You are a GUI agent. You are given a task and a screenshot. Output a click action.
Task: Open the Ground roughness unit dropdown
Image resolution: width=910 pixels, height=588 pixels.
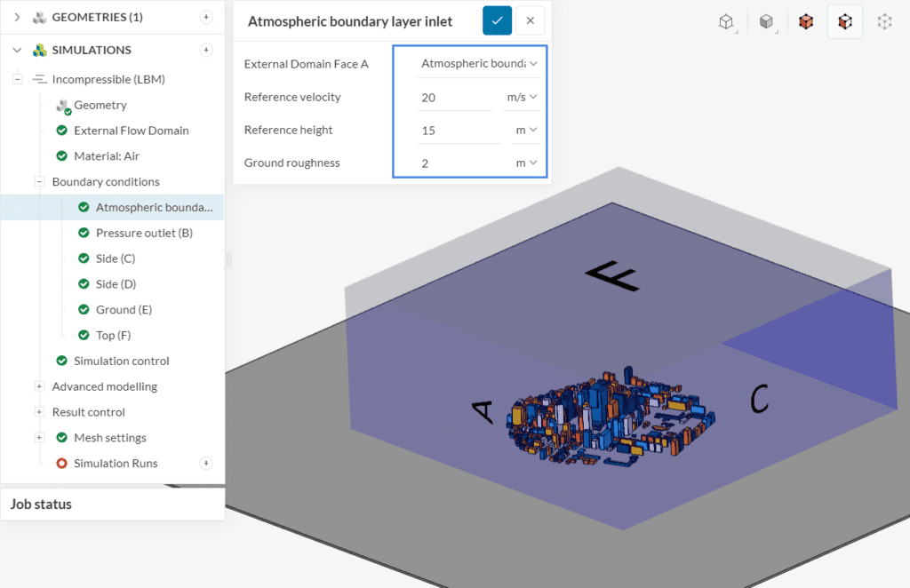point(526,163)
